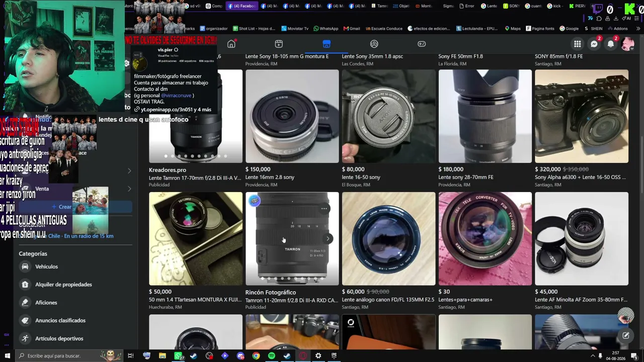Open Spotify from taskbar
644x362 pixels.
point(272,356)
